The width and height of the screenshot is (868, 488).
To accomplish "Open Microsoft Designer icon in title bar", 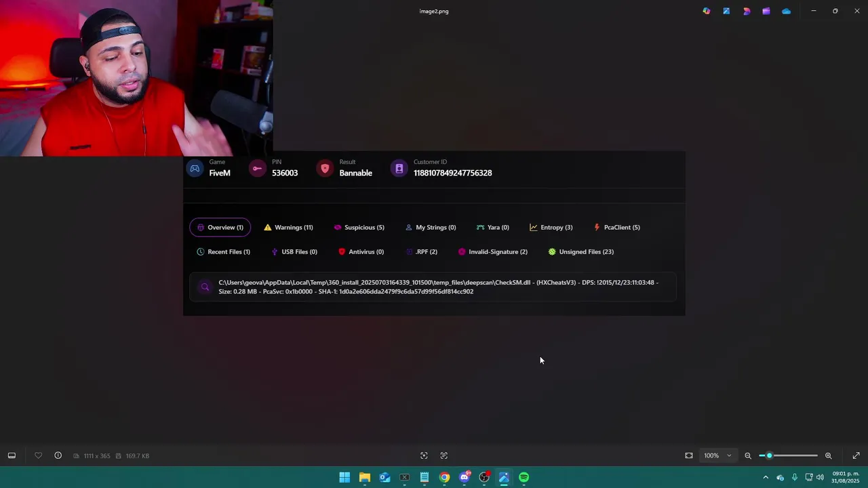I will click(747, 11).
